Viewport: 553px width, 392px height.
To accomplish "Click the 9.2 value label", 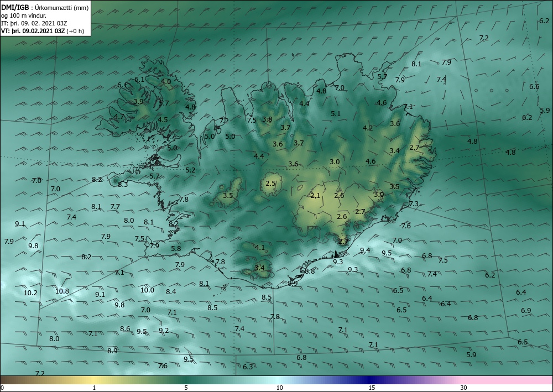I will [x=164, y=330].
